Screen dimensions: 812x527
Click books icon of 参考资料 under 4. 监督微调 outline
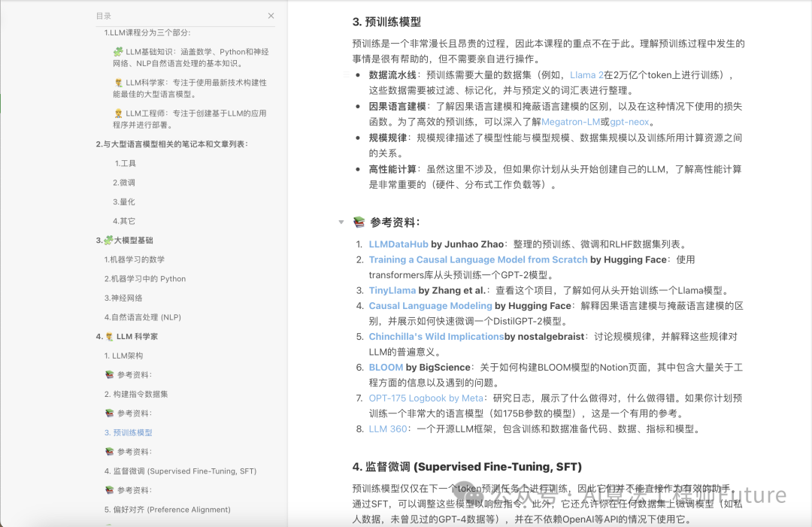(x=109, y=489)
